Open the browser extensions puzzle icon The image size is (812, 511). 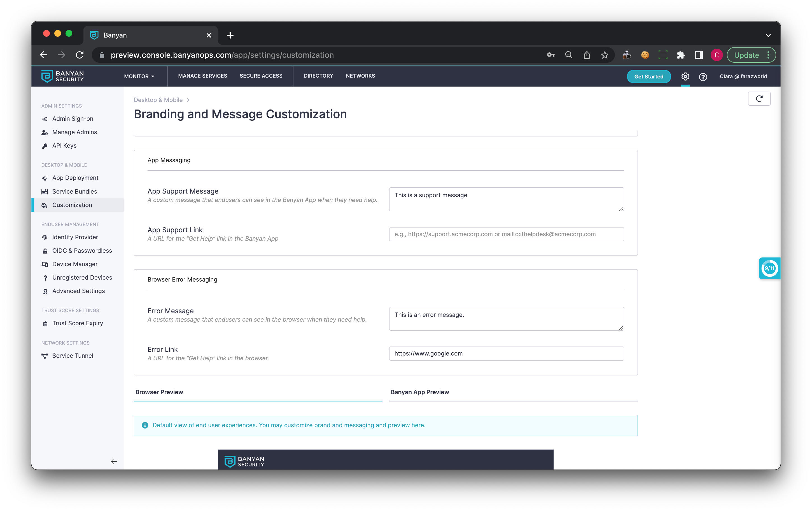[680, 55]
